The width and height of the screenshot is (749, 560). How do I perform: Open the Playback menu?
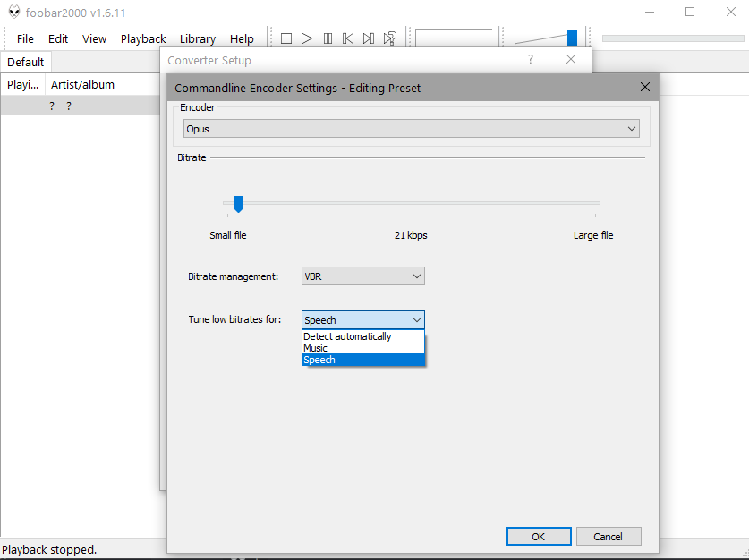[x=143, y=38]
